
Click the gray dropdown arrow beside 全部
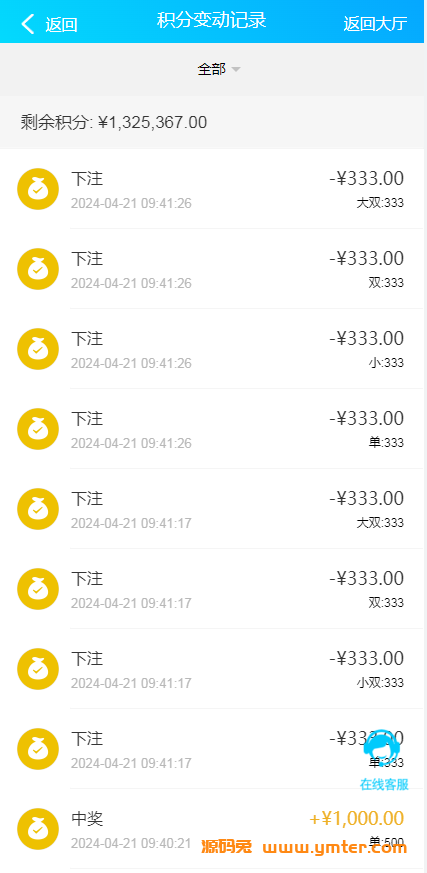pyautogui.click(x=236, y=70)
